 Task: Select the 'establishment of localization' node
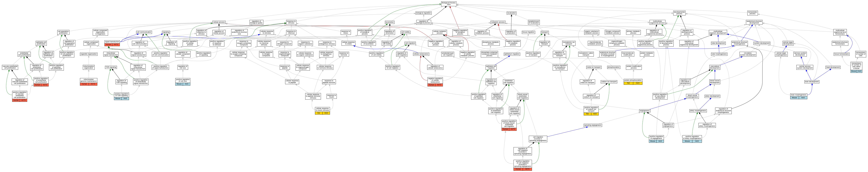coord(534,22)
